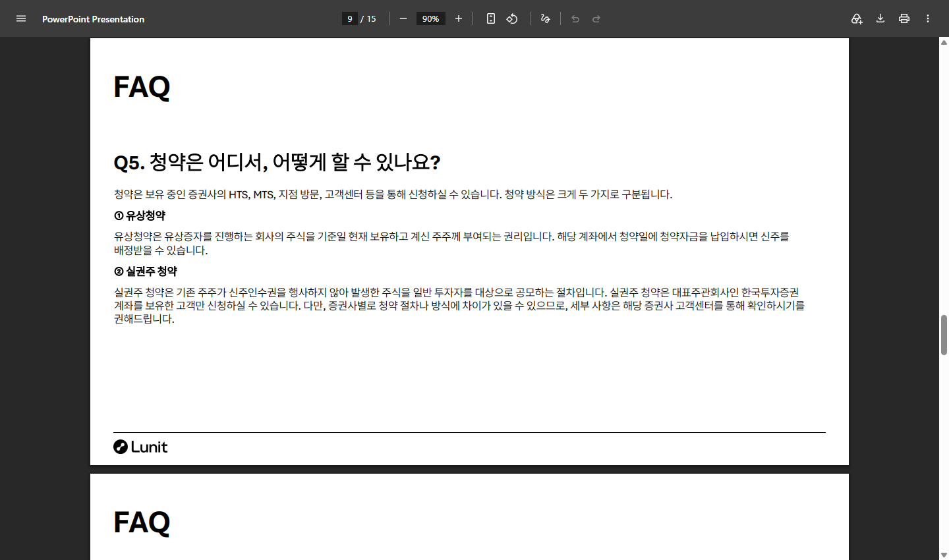Viewport: 949px width, 560px height.
Task: Click the FAQ heading on page 9
Action: click(x=142, y=87)
